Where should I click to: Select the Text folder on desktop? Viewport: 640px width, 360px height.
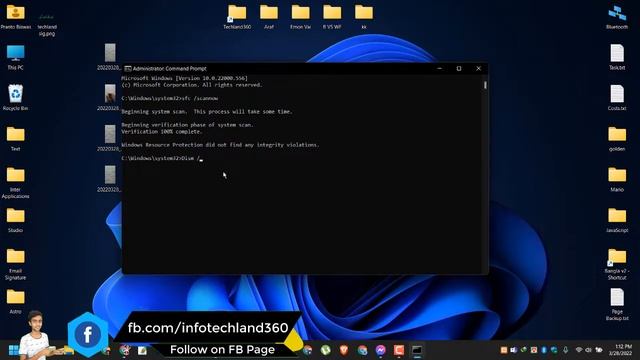(16, 138)
